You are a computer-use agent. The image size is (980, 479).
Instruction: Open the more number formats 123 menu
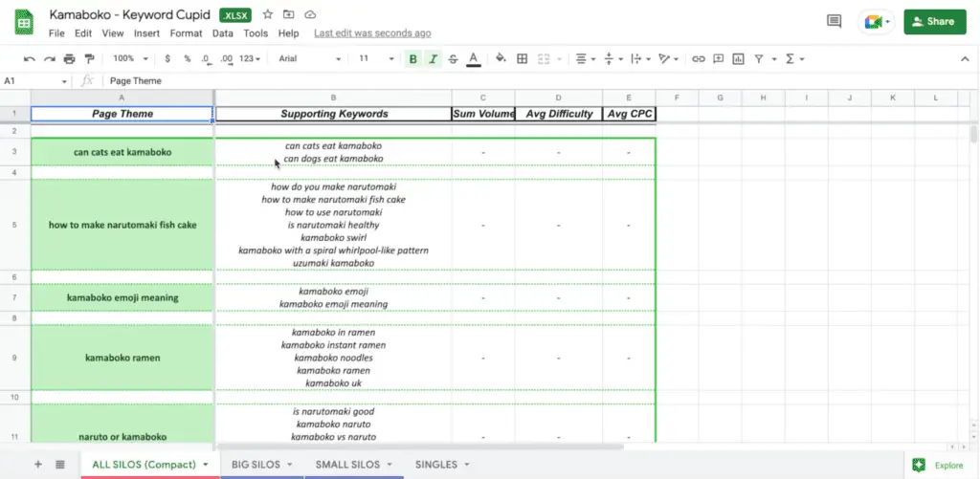point(250,58)
